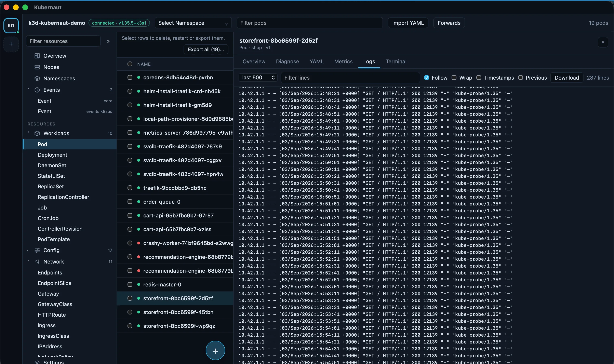The width and height of the screenshot is (614, 364).
Task: Switch to the YAML tab
Action: tap(317, 62)
